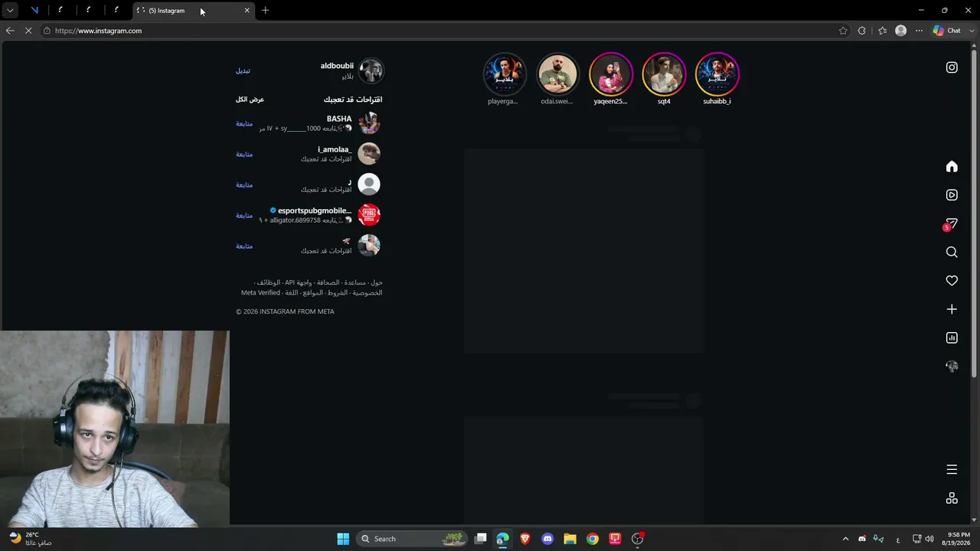The height and width of the screenshot is (551, 980).
Task: Open Direct messages with 5 unread badge
Action: click(x=951, y=223)
